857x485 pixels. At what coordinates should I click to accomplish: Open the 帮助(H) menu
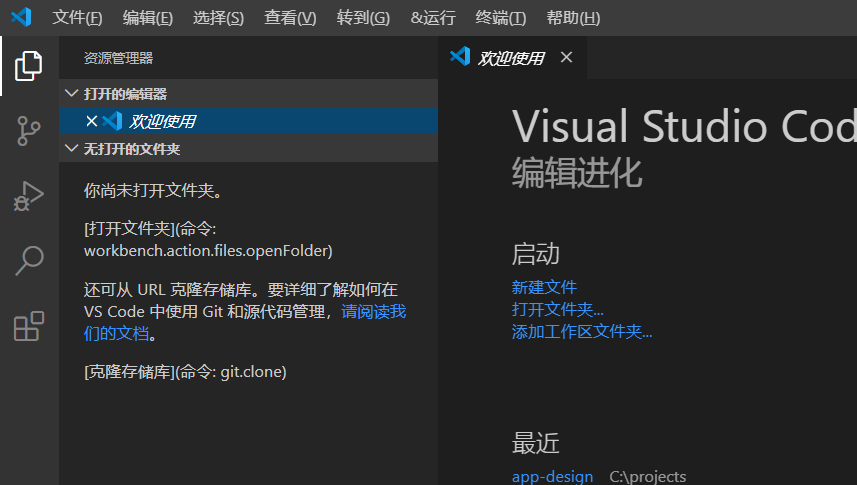coord(573,17)
